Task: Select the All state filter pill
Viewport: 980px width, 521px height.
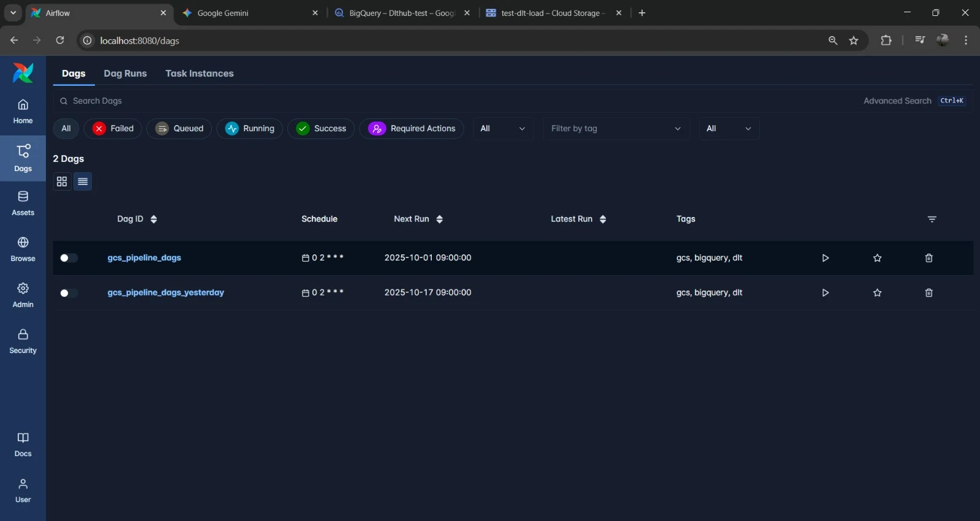Action: tap(66, 129)
